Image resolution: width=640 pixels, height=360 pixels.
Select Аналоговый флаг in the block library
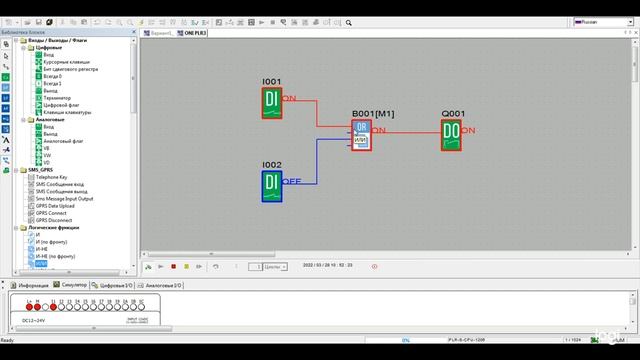(x=63, y=141)
